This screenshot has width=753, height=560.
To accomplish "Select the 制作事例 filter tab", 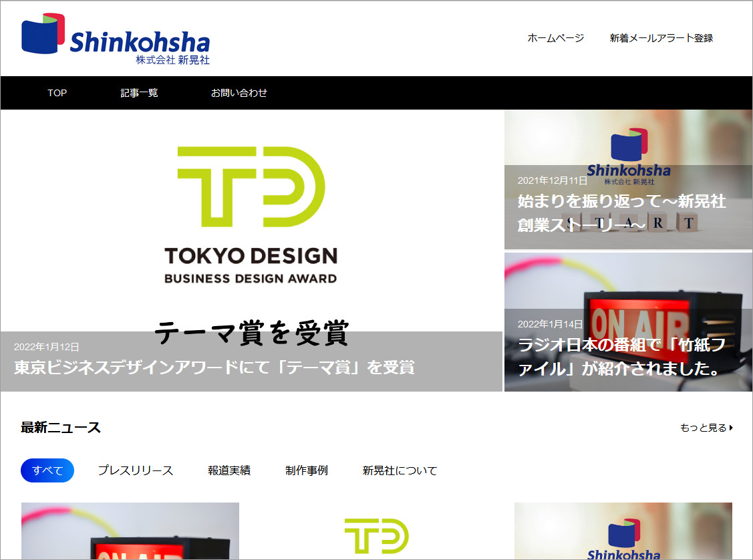I will (x=307, y=470).
